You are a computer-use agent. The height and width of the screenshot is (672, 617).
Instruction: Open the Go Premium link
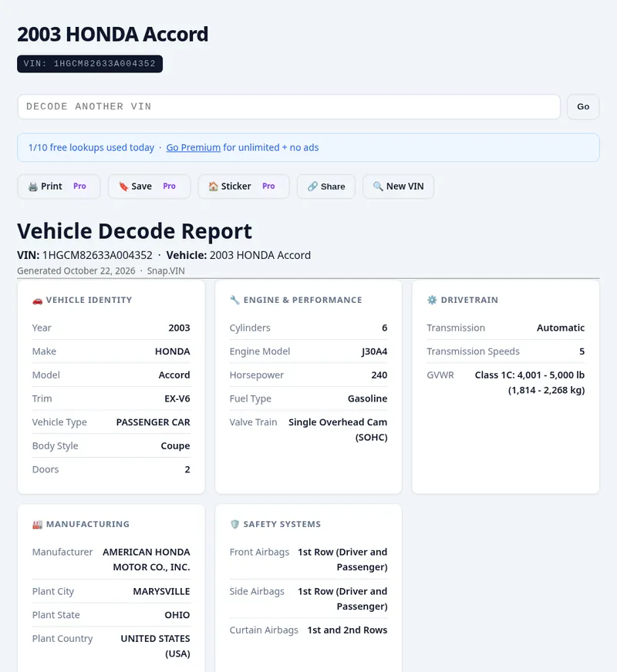pos(194,147)
